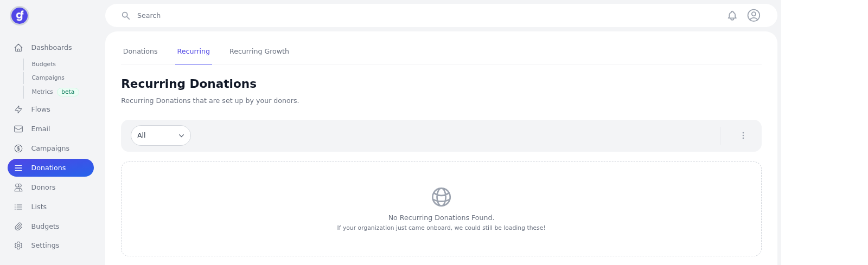Viewport: 868px width, 265px height.
Task: Click the filter dropdown chevron arrow
Action: (x=181, y=136)
